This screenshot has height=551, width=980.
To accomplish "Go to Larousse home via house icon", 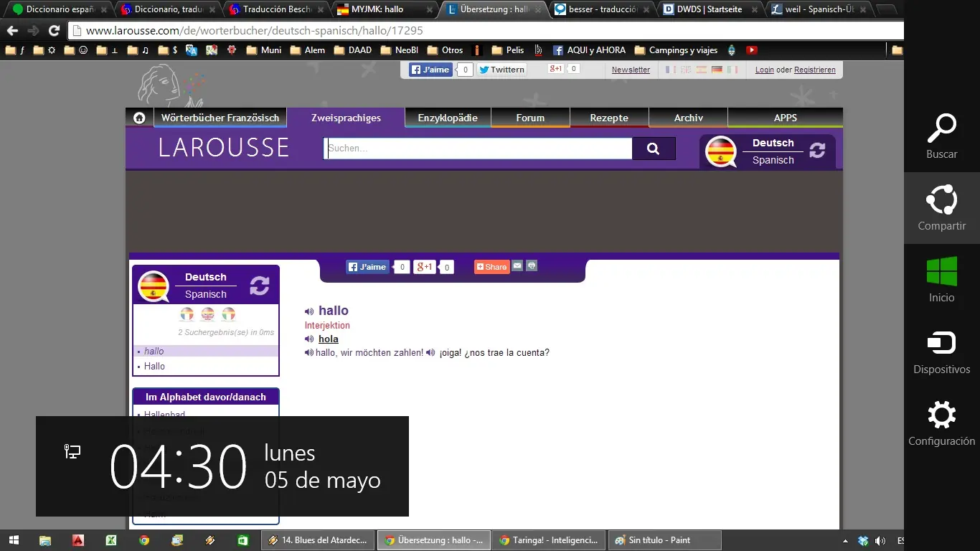I will tap(139, 118).
